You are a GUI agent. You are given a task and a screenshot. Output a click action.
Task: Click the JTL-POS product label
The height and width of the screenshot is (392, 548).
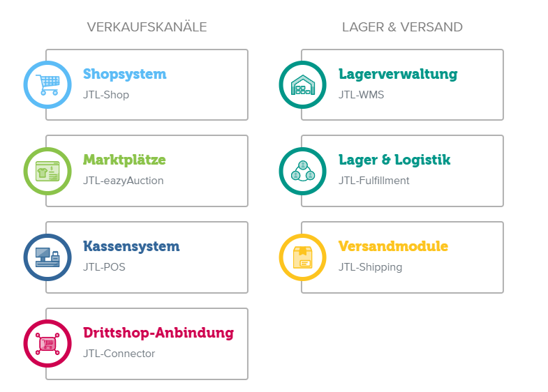[x=104, y=267]
